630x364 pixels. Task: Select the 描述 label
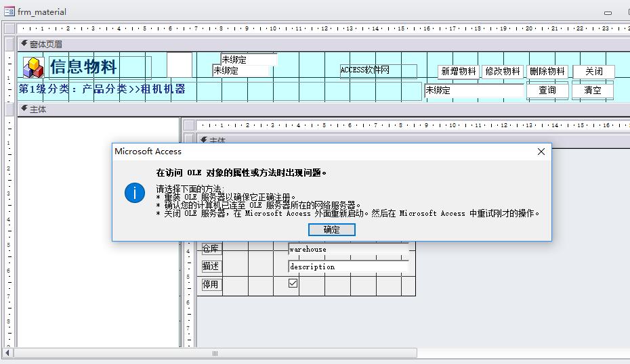click(211, 267)
